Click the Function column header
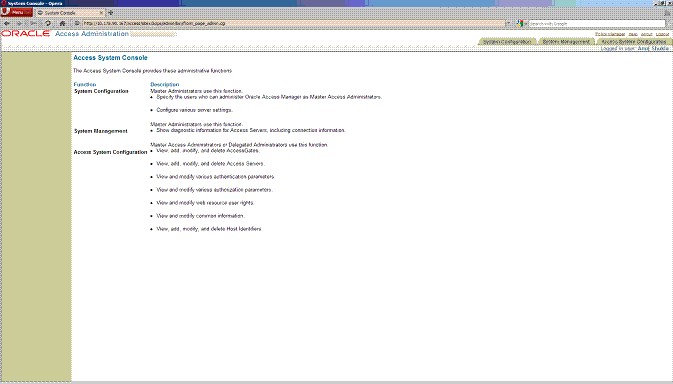 tap(85, 85)
